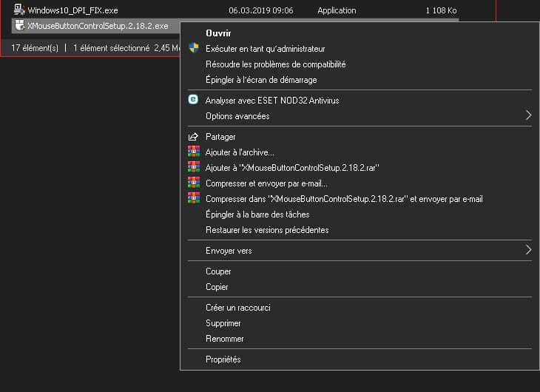Click the XMouseButtonControlSetup.2.18.2.exe file name
The width and height of the screenshot is (540, 392).
click(x=98, y=26)
